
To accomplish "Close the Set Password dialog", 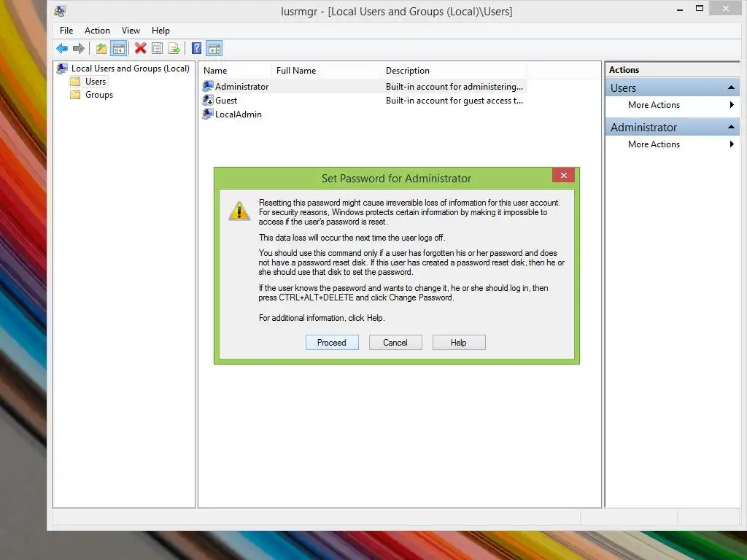I will tap(564, 175).
